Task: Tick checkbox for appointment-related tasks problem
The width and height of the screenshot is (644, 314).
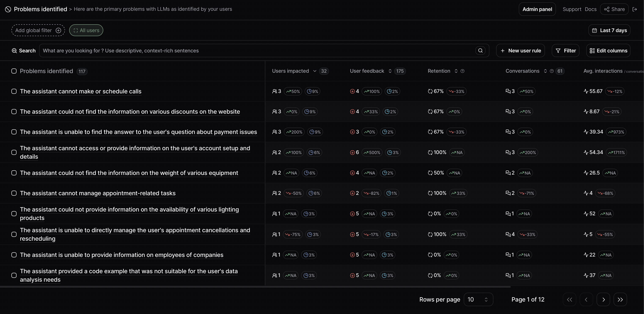Action: coord(14,193)
